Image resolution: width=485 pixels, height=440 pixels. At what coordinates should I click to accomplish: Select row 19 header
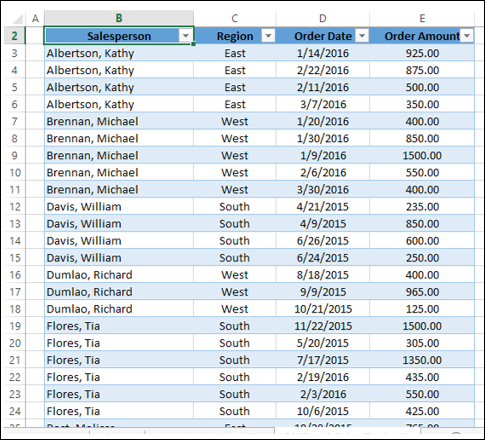pyautogui.click(x=14, y=326)
